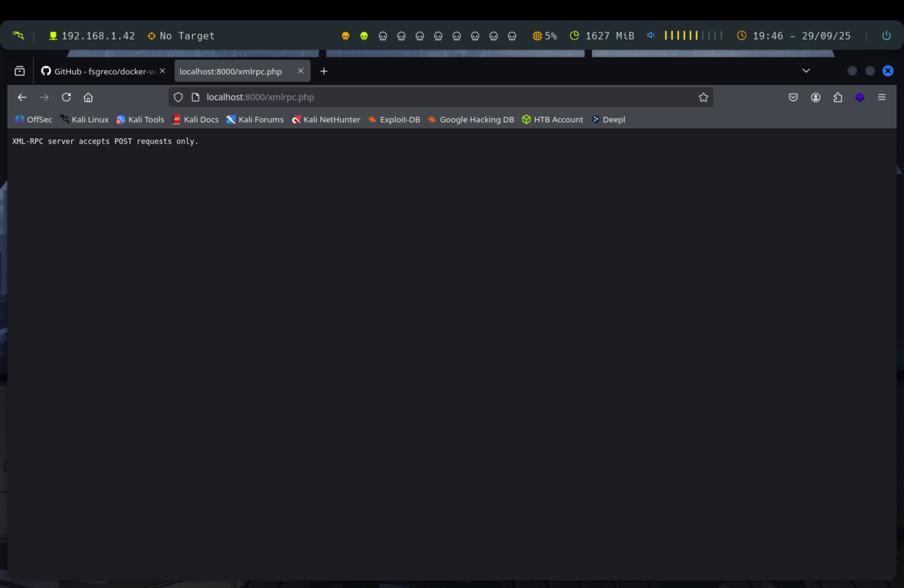Viewport: 904px width, 588px height.
Task: Click the power icon in top bar
Action: pyautogui.click(x=886, y=36)
